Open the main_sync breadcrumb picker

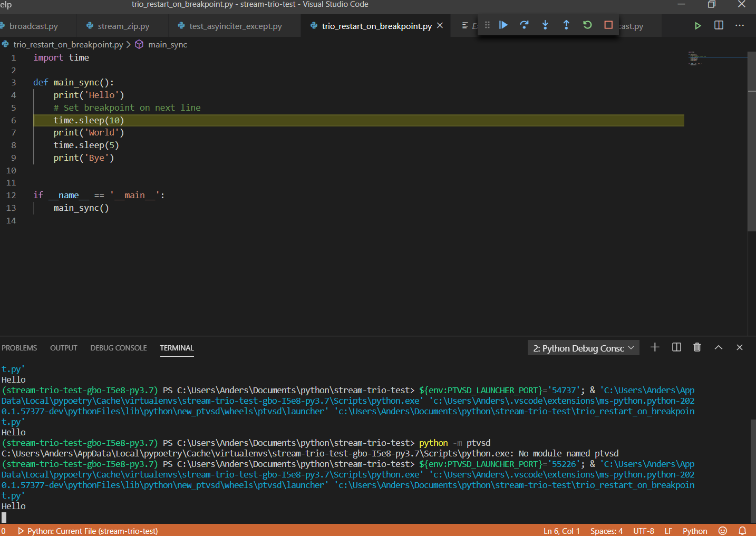(x=167, y=44)
